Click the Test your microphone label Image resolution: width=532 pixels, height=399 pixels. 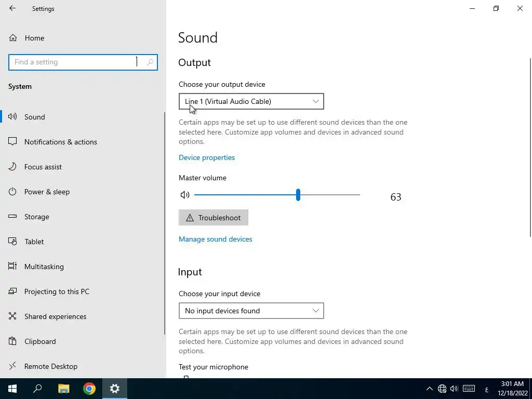pyautogui.click(x=214, y=367)
